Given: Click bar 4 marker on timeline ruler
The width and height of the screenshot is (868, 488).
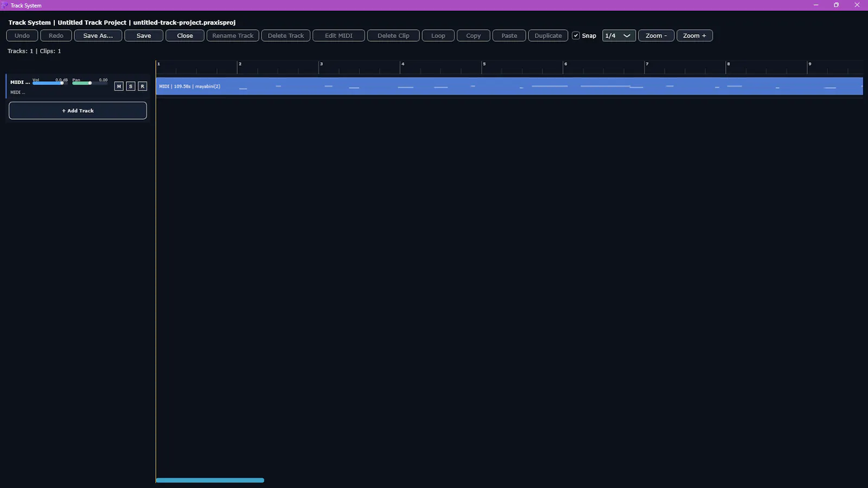Looking at the screenshot, I should tap(403, 64).
